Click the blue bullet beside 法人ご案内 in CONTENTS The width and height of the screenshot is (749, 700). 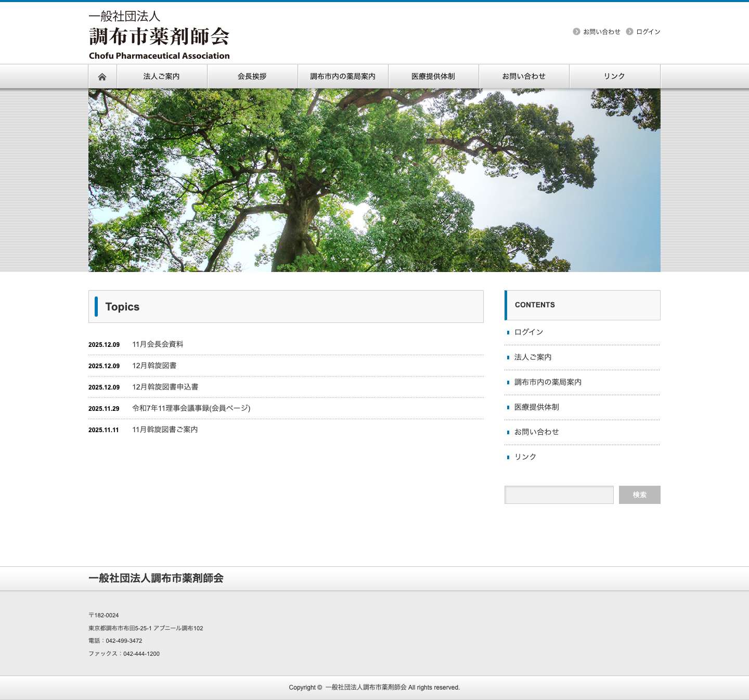tap(508, 357)
